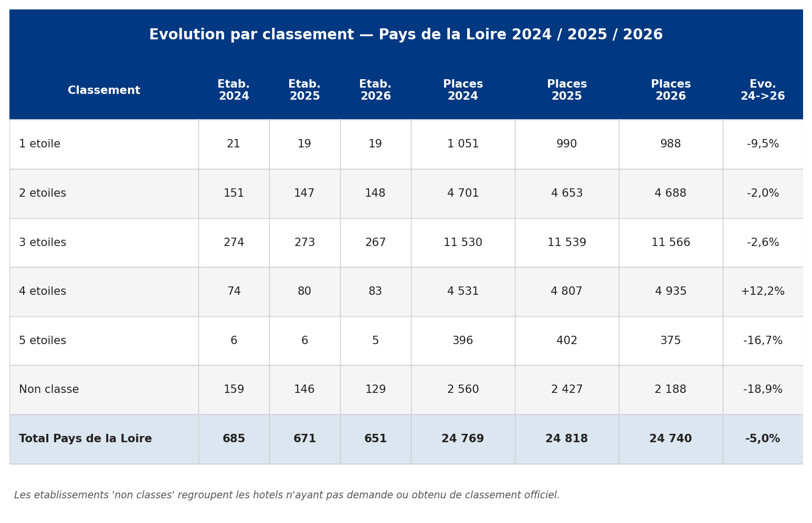Select cell value 151 in 2 etoiles row
812x523 pixels.
pyautogui.click(x=234, y=194)
